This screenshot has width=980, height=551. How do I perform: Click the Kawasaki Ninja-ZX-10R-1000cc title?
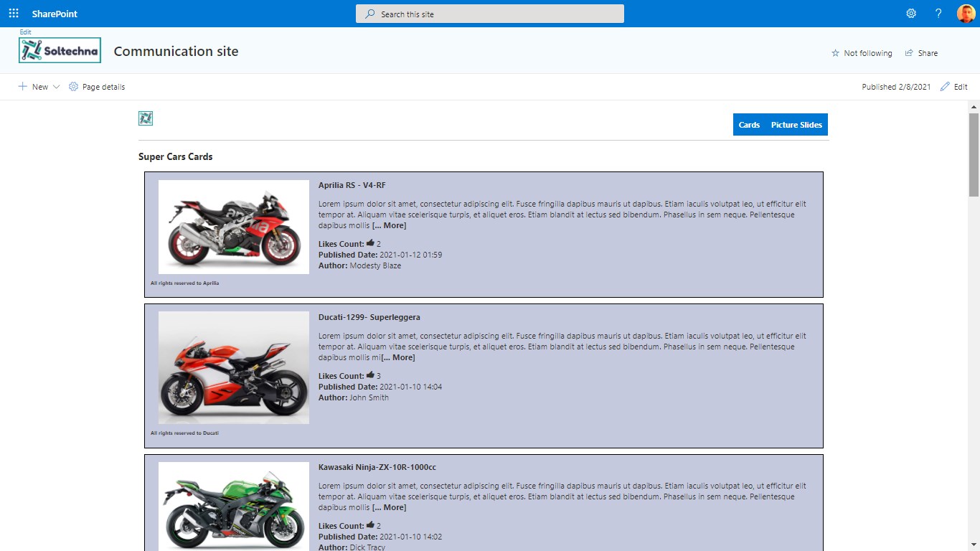tap(377, 467)
